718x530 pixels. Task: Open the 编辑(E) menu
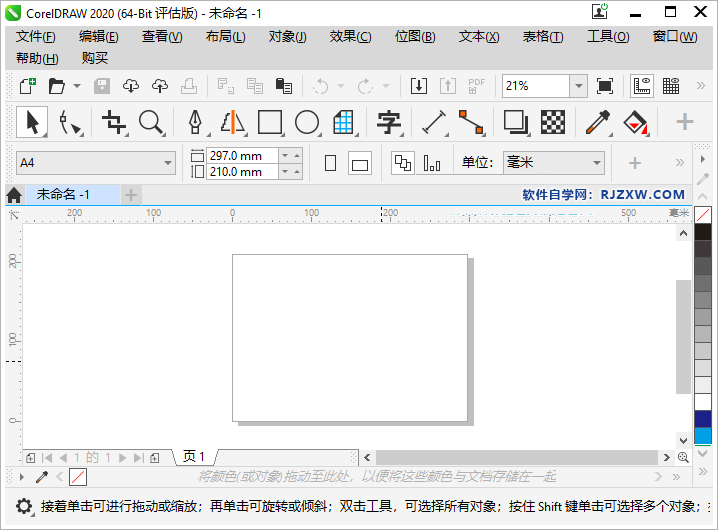click(98, 36)
